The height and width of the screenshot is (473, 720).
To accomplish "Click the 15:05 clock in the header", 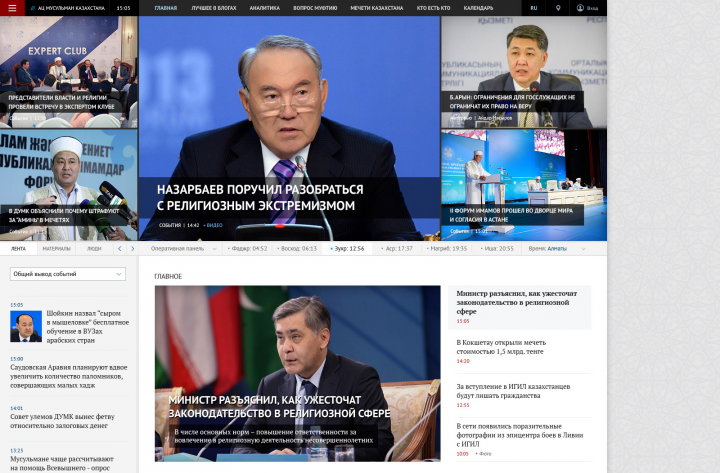I will tap(123, 8).
